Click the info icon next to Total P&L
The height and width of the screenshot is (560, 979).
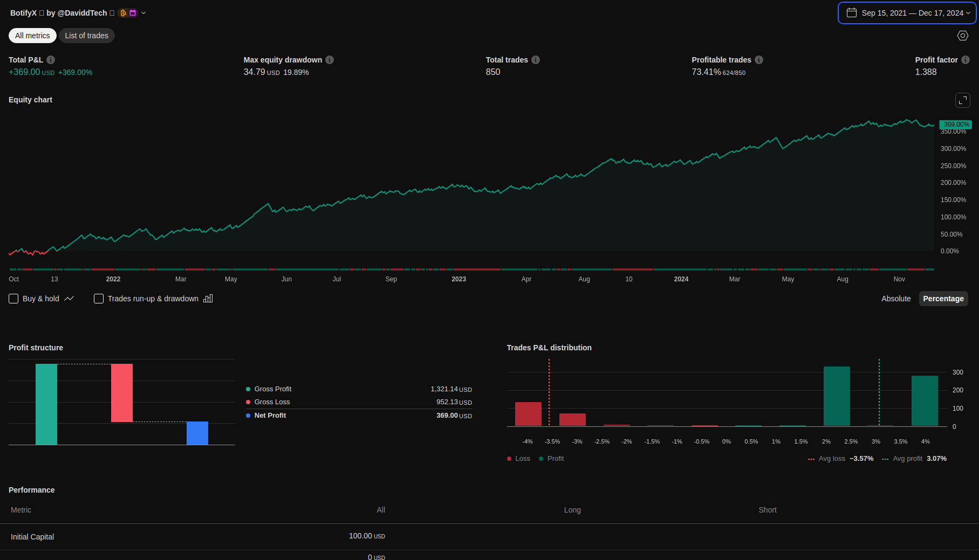51,60
